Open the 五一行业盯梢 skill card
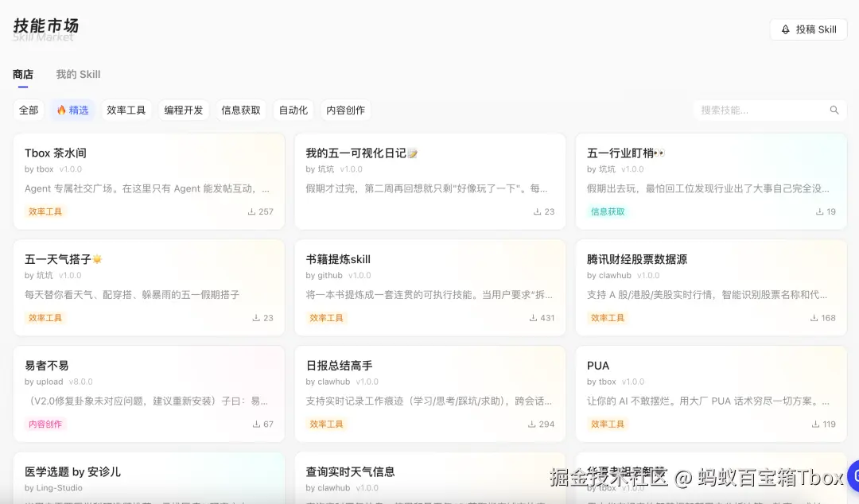 (711, 181)
